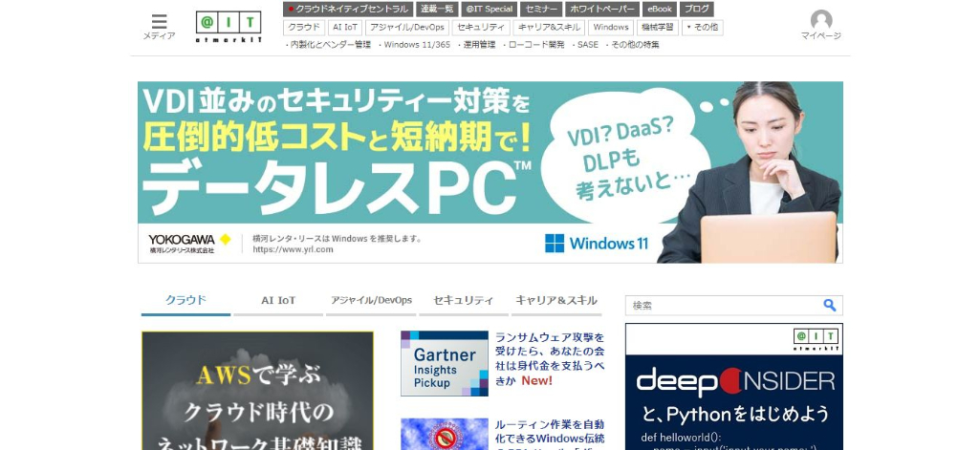Click the search magnifying glass icon
Screen dimensions: 980x450
(829, 306)
